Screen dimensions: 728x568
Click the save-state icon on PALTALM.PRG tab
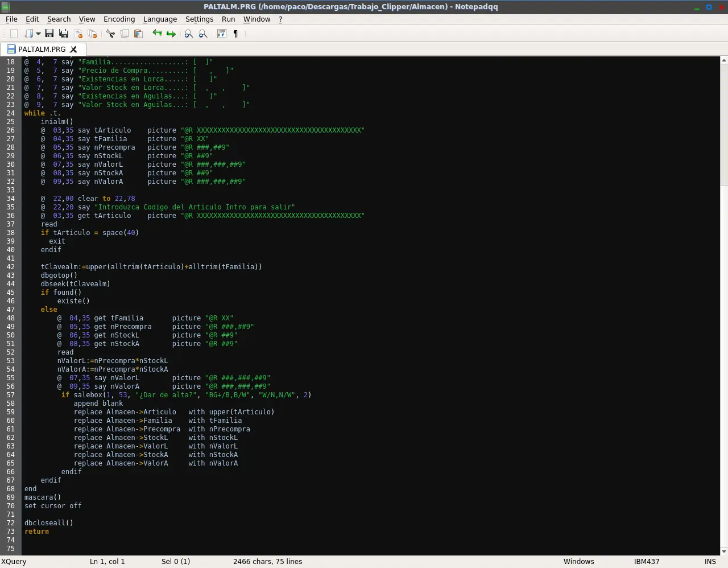coord(11,50)
